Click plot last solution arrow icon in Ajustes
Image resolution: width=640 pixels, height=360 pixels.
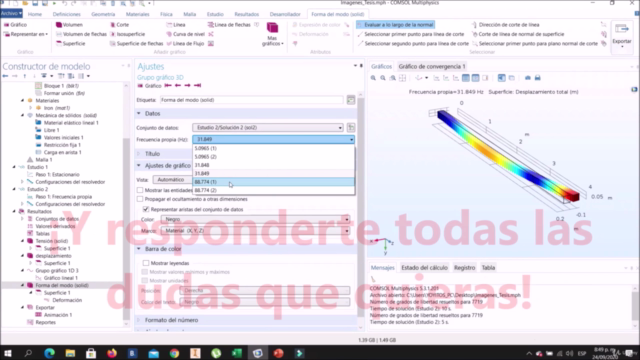[x=198, y=86]
